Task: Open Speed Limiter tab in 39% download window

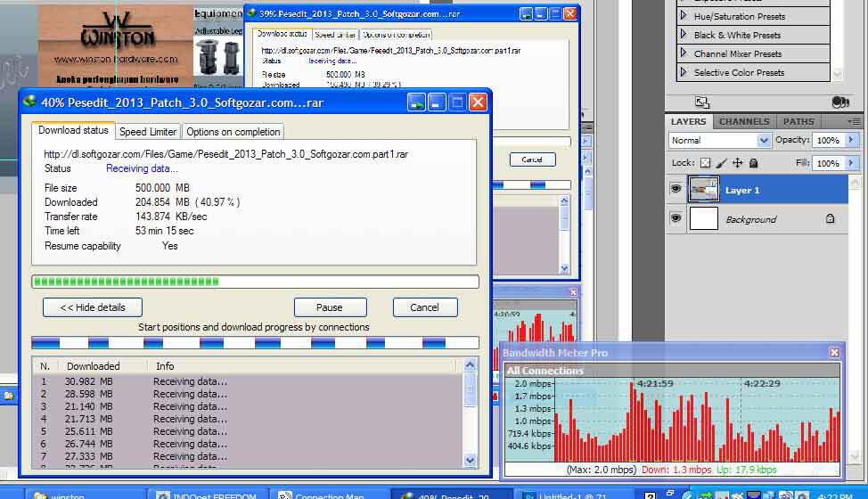Action: click(x=335, y=34)
